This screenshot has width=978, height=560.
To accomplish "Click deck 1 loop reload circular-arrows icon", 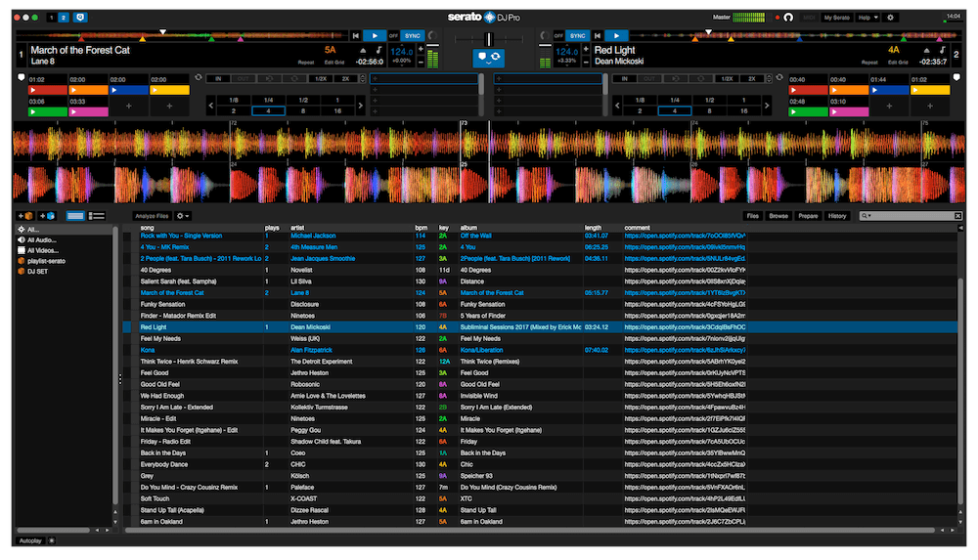I will click(199, 78).
